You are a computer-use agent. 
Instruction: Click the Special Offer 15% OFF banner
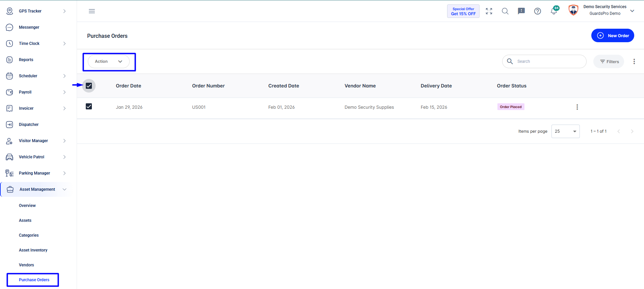463,11
